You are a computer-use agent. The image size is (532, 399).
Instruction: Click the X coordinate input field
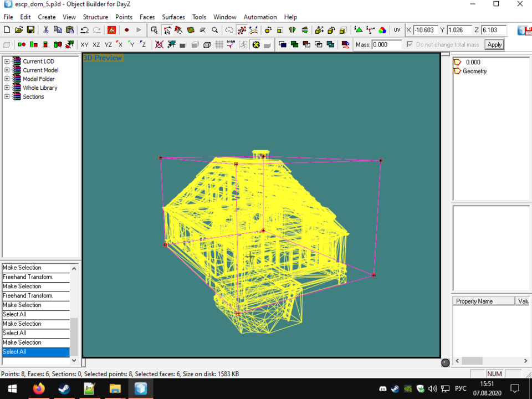426,30
